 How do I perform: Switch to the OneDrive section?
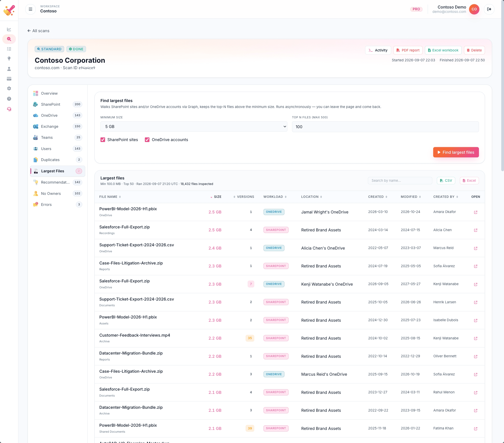(57, 115)
